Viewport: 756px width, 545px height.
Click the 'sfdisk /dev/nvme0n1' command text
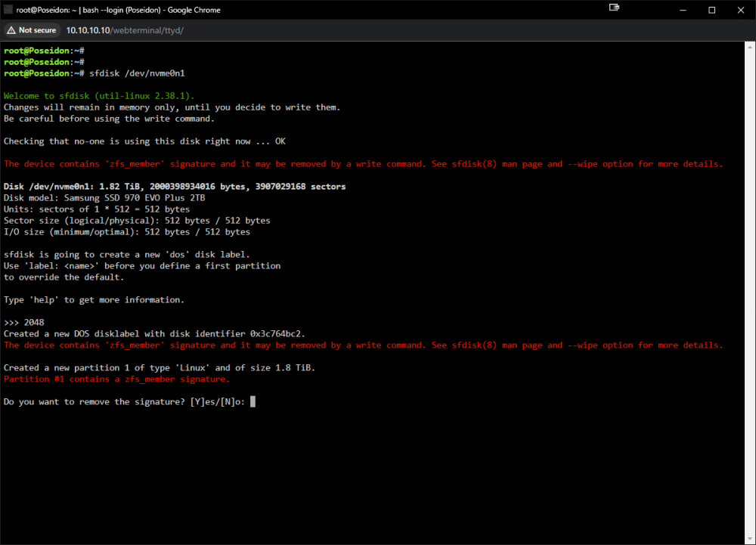pyautogui.click(x=137, y=73)
